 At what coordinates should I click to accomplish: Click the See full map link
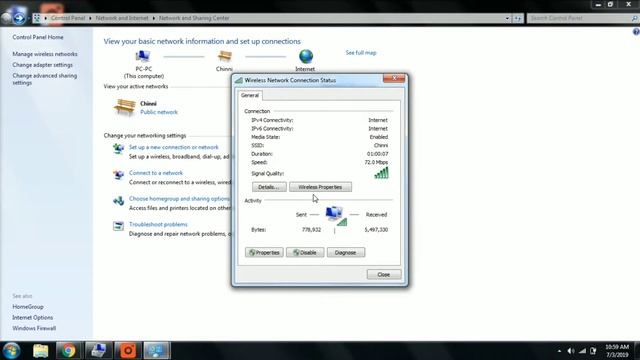(361, 53)
